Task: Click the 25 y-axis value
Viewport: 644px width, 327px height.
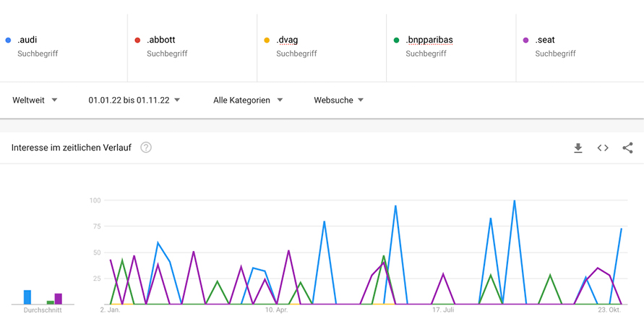Action: (x=98, y=279)
